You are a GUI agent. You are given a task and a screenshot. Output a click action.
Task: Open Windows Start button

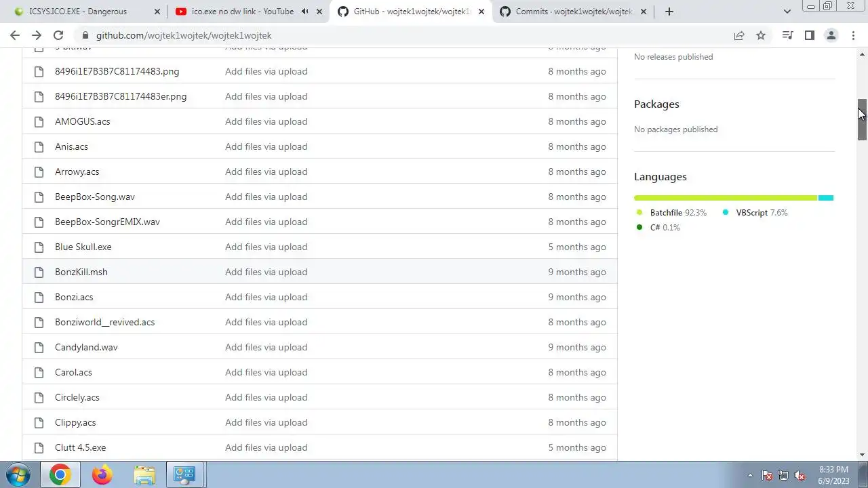tap(18, 474)
